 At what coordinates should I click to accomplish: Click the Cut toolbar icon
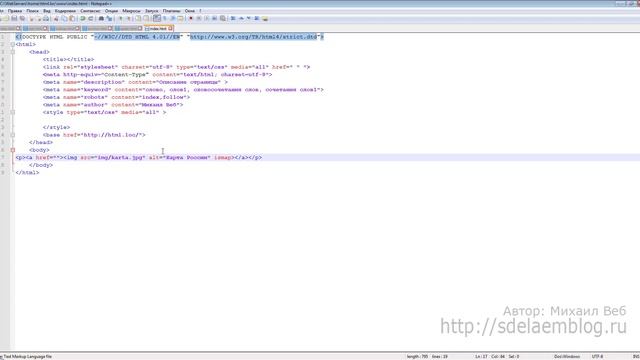(x=56, y=18)
